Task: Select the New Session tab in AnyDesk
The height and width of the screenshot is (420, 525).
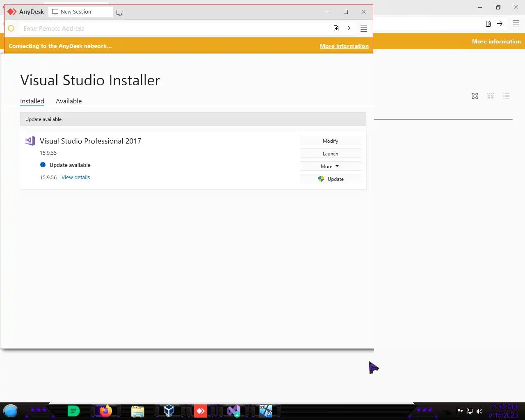Action: [x=80, y=12]
